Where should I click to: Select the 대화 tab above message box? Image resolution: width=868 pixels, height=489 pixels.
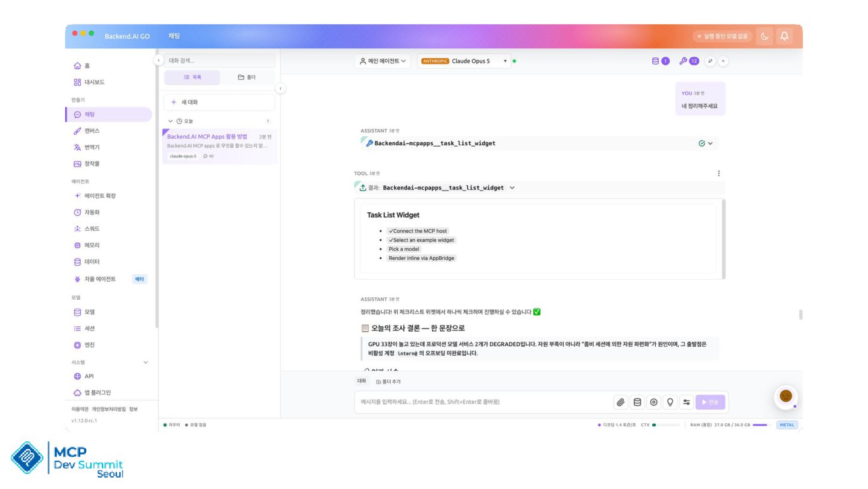click(x=362, y=381)
